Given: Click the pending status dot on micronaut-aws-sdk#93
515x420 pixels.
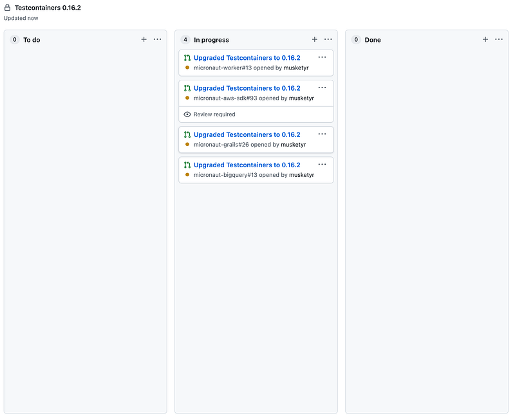Looking at the screenshot, I should [x=187, y=98].
